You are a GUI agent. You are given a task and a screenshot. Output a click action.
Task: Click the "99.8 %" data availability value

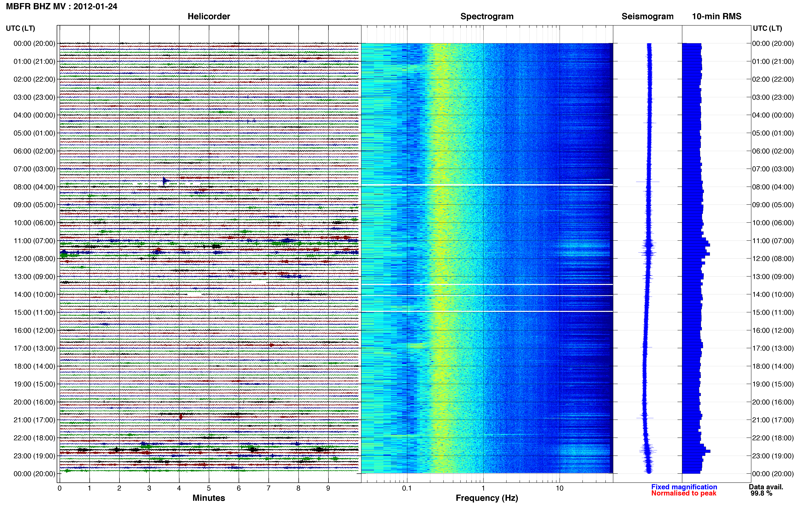pos(761,493)
